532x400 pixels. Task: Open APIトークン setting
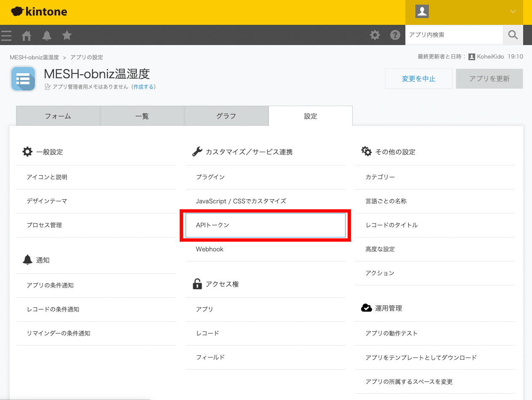click(266, 225)
